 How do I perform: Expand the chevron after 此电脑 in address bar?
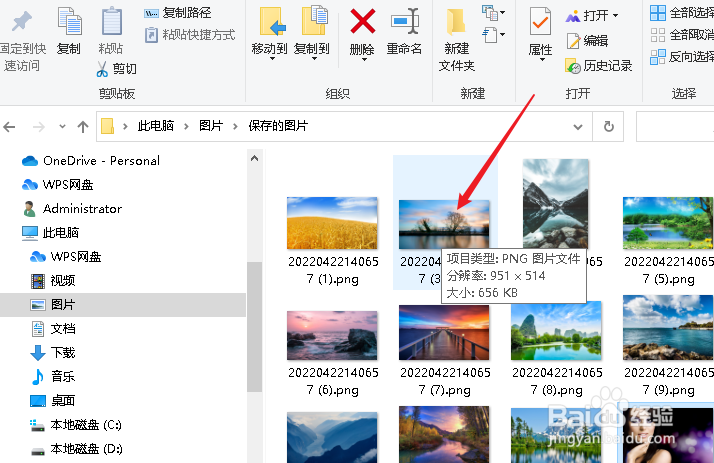pyautogui.click(x=186, y=126)
